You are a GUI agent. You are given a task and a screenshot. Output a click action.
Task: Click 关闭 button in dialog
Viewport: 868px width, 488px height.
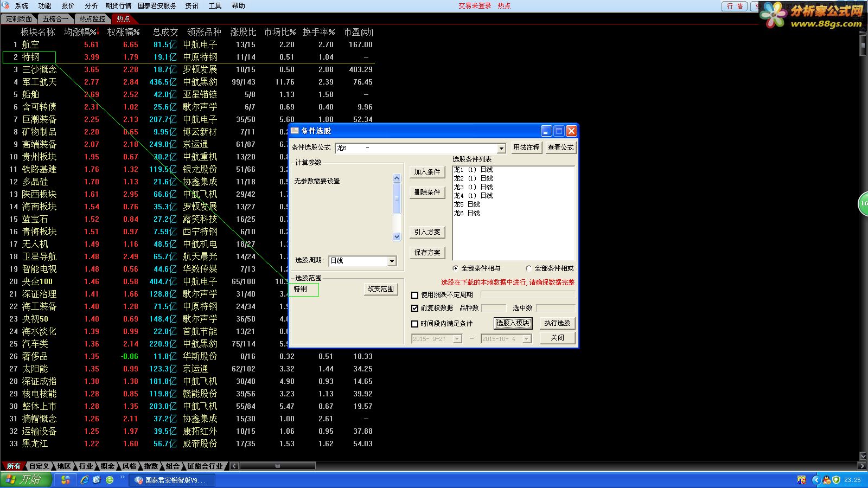coord(557,338)
